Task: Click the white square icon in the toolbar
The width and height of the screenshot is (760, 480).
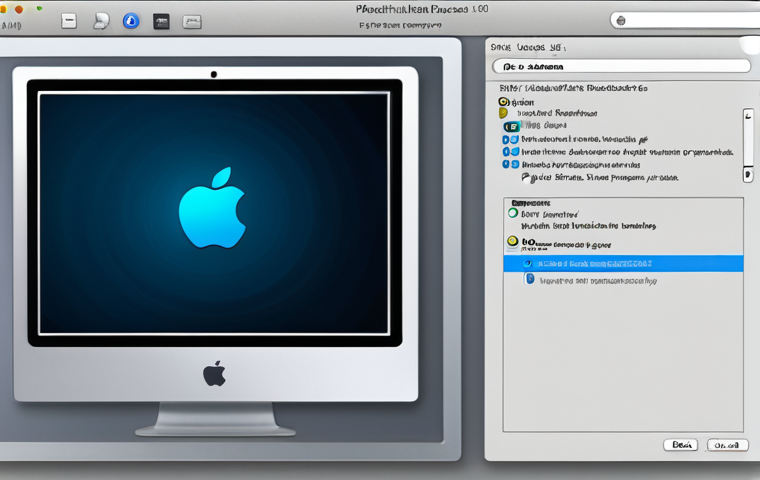Action: click(69, 21)
